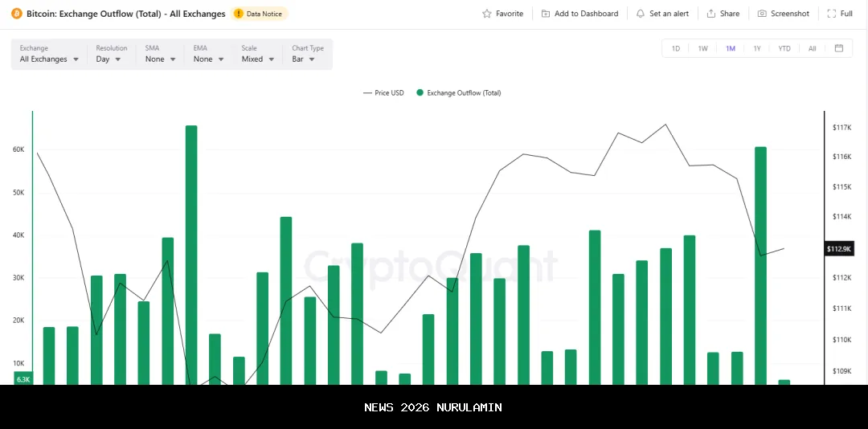Expand the Chart Type dropdown (Bar)
The height and width of the screenshot is (429, 868).
pos(303,59)
